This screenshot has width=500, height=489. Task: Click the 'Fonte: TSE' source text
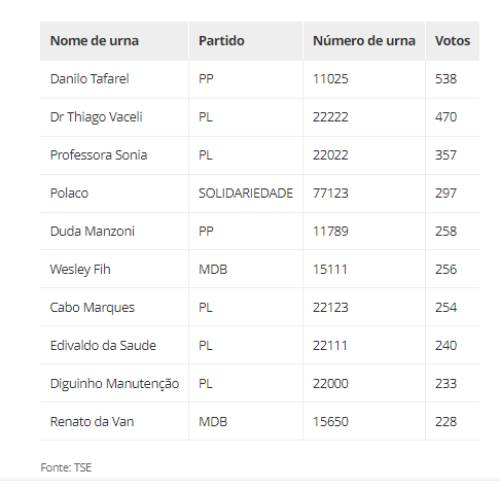click(66, 468)
